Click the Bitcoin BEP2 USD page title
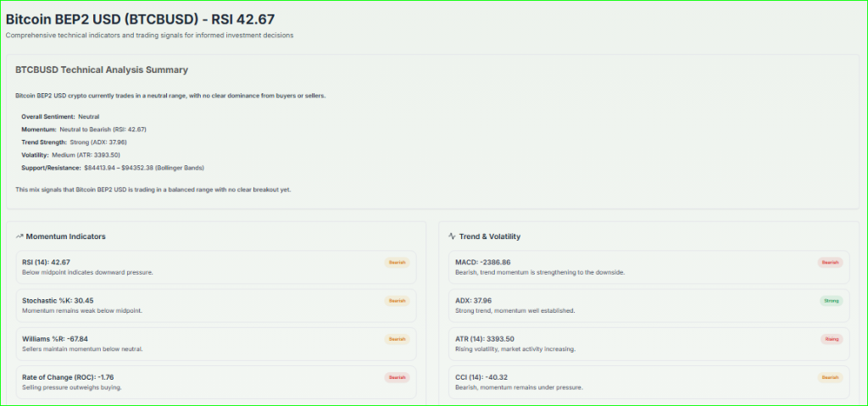Screen dimensions: 868x406 140,19
